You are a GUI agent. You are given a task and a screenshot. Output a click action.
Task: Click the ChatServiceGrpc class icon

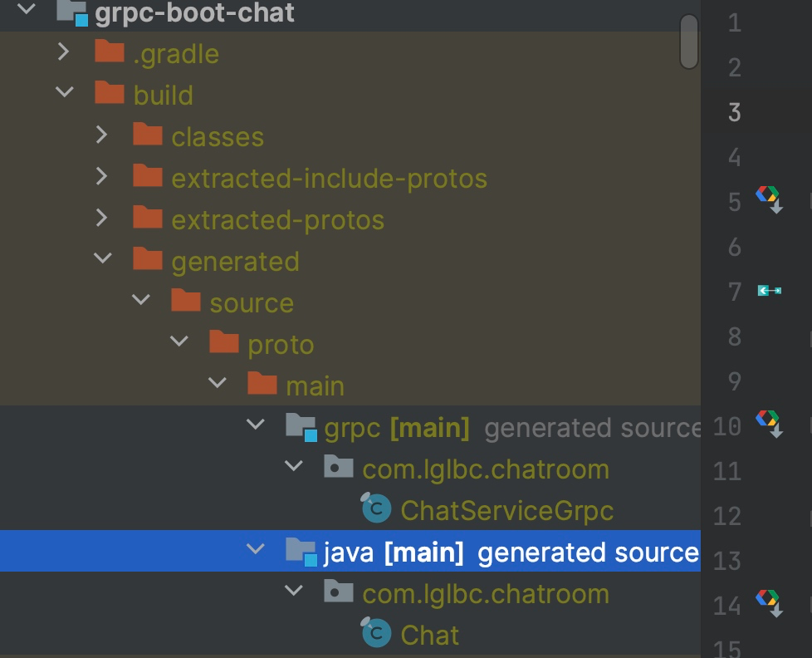point(376,508)
